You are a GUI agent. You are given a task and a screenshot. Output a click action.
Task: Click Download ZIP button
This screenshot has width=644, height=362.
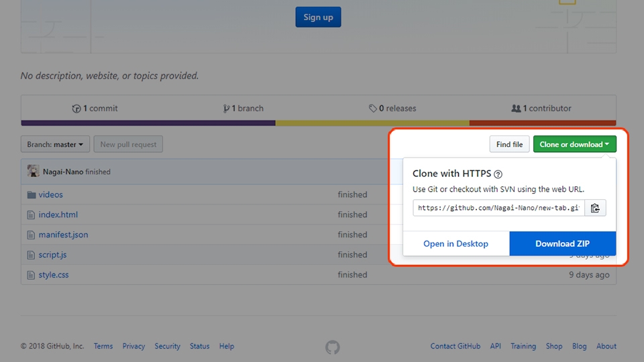563,243
